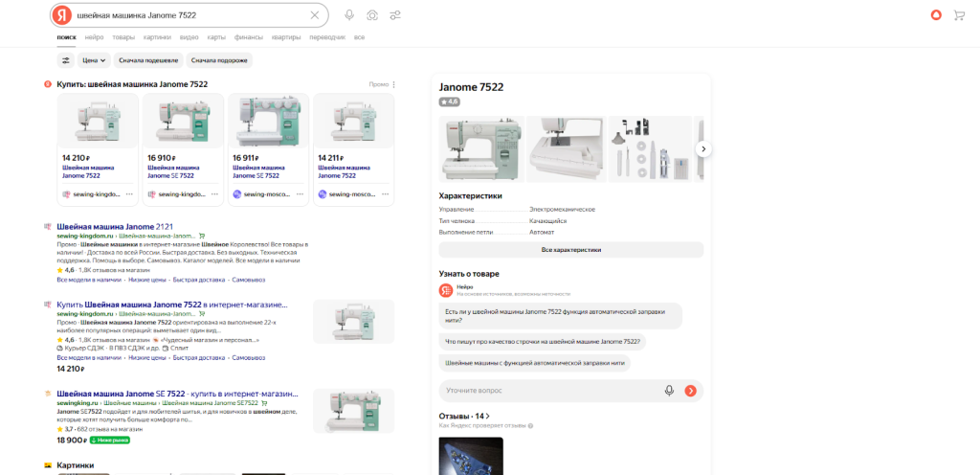The height and width of the screenshot is (475, 980).
Task: Open product card priced 14 210 ₽
Action: 99,149
